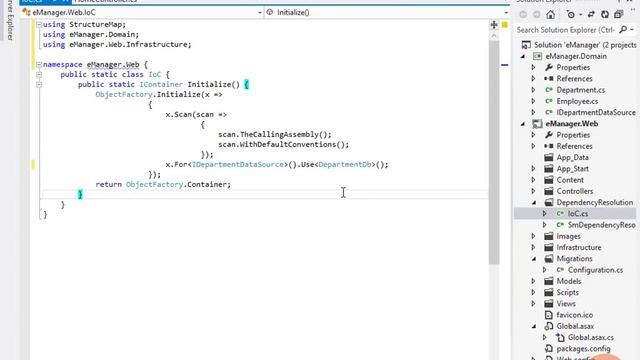Collapse the namespace eManager.Web outlining block

point(39,64)
